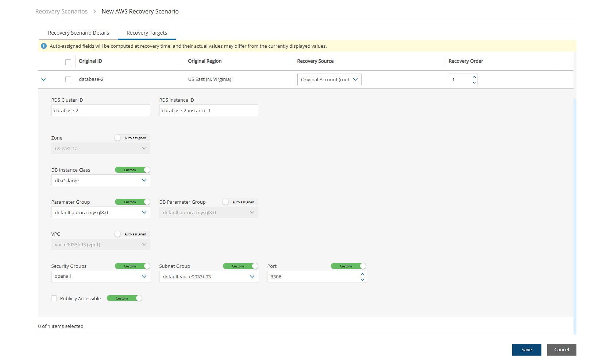Go to Recovery Scenarios breadcrumb link
Image resolution: width=610 pixels, height=364 pixels.
(61, 11)
